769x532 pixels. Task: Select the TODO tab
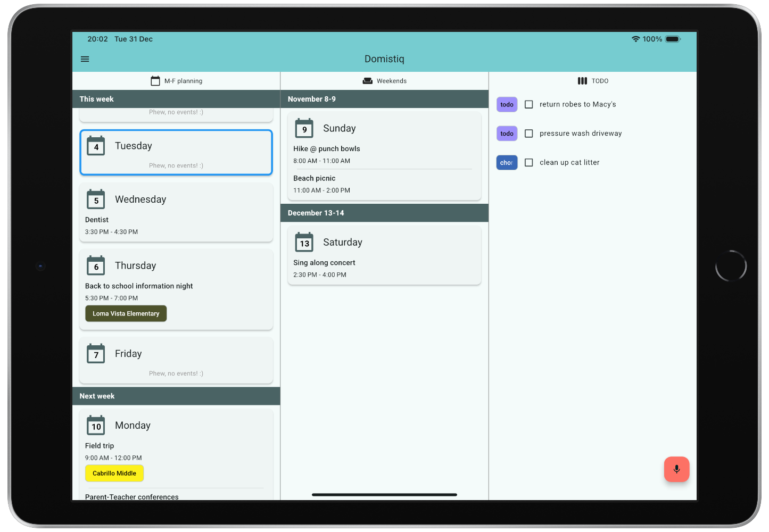click(592, 80)
